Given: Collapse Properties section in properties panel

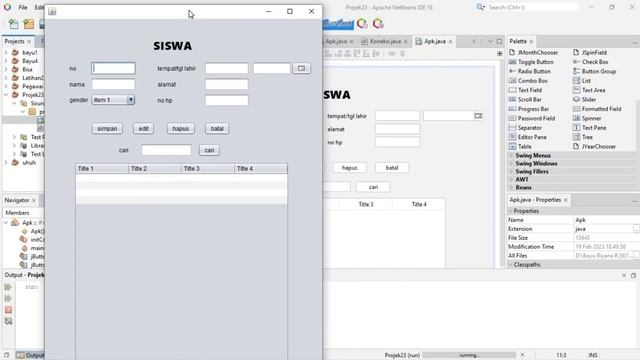Looking at the screenshot, I should (510, 211).
